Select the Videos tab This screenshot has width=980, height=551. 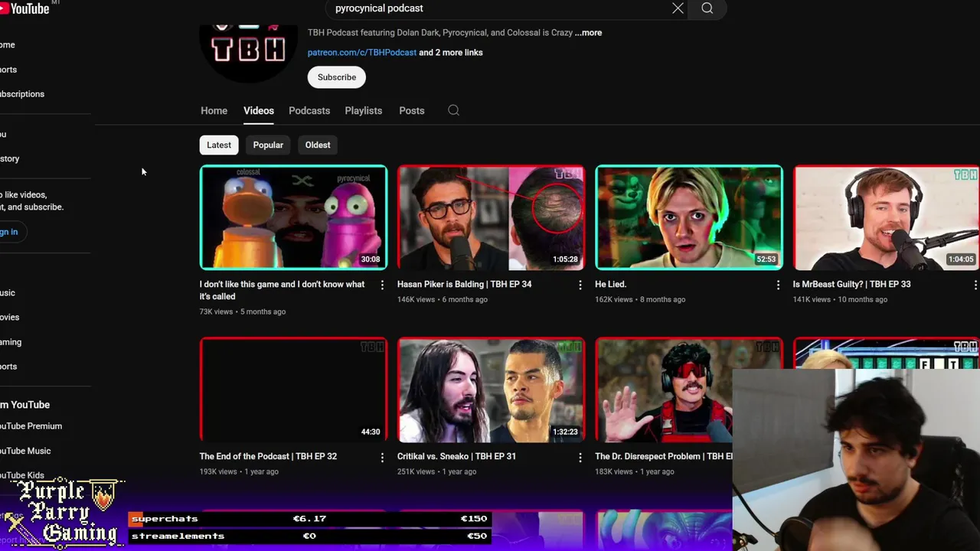click(259, 111)
